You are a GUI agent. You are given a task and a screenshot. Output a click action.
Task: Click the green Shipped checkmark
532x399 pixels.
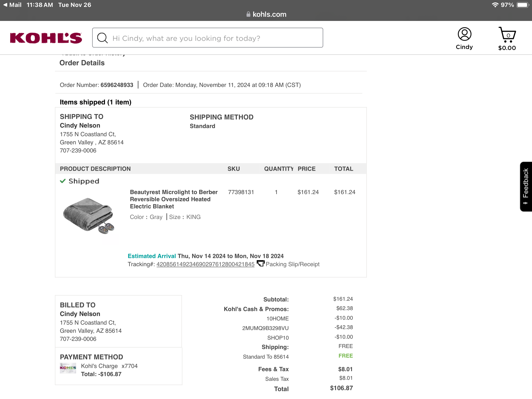coord(63,181)
